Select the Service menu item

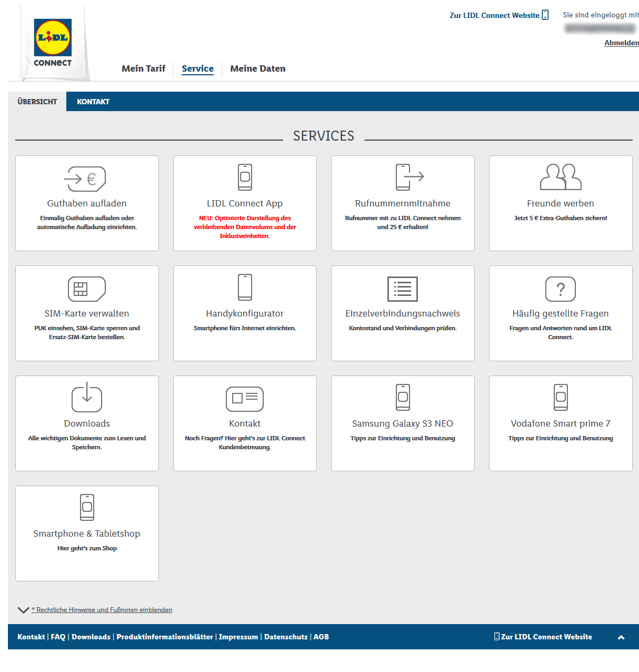point(198,68)
